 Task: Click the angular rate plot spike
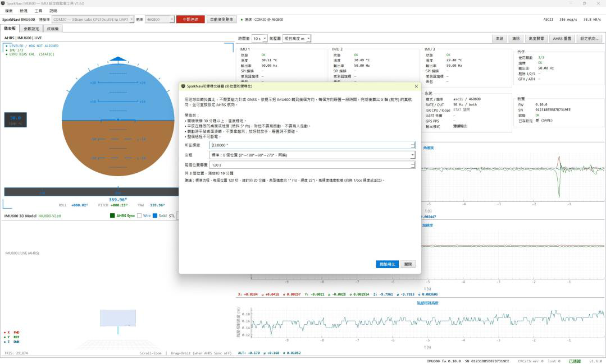(559, 176)
